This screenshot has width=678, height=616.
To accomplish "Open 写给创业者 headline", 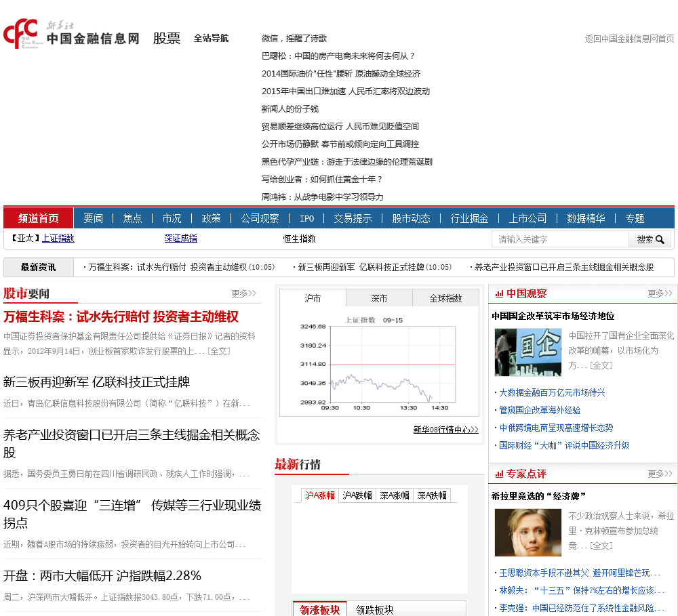I will 321,180.
